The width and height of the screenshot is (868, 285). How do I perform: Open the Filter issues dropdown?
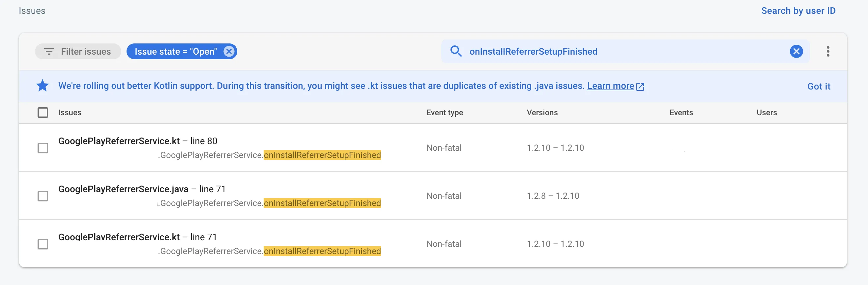click(x=78, y=51)
